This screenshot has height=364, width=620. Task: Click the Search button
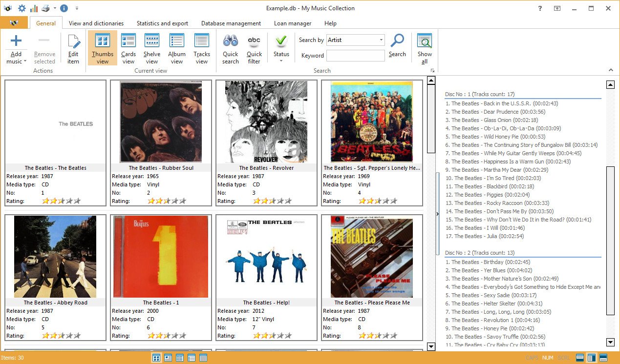397,46
